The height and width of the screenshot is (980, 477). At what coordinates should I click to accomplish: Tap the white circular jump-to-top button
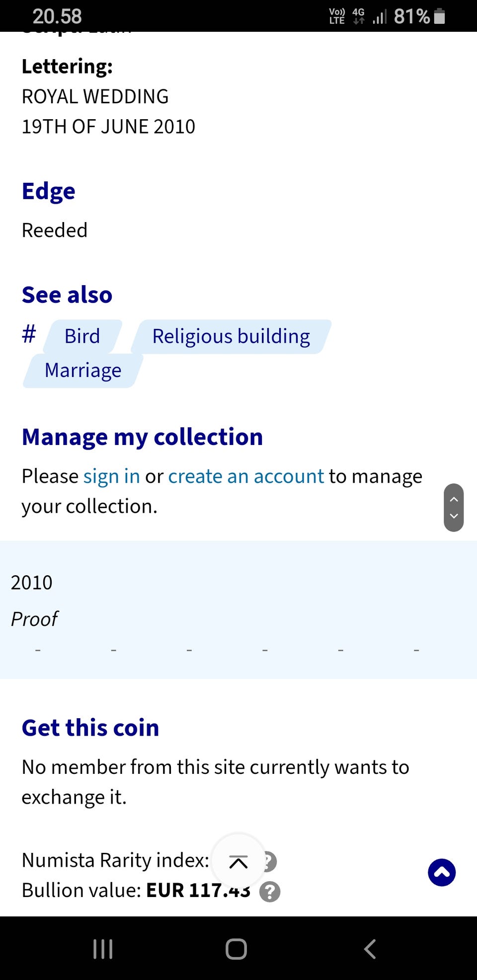coord(238,862)
